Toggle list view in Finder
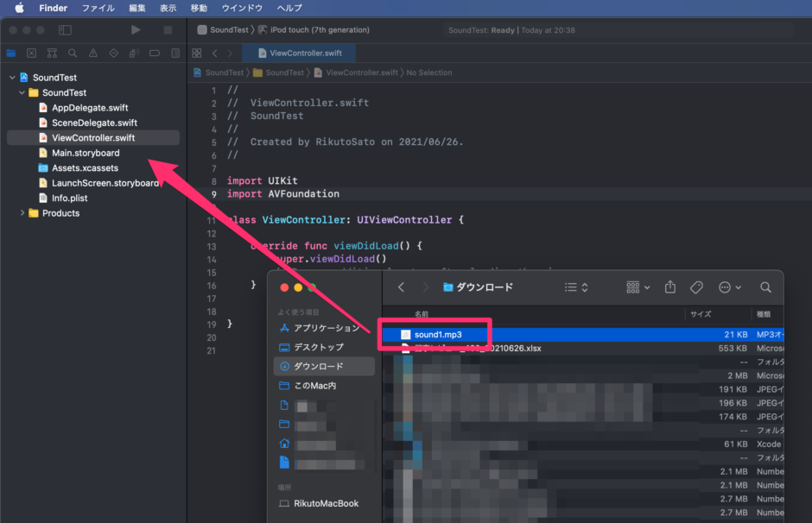Screen dimensions: 812x523 [569, 287]
